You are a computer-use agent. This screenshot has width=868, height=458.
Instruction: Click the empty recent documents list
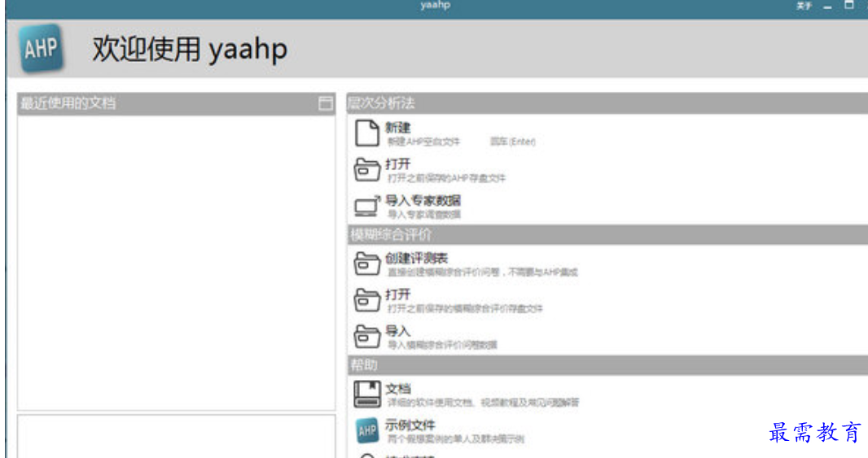(176, 263)
